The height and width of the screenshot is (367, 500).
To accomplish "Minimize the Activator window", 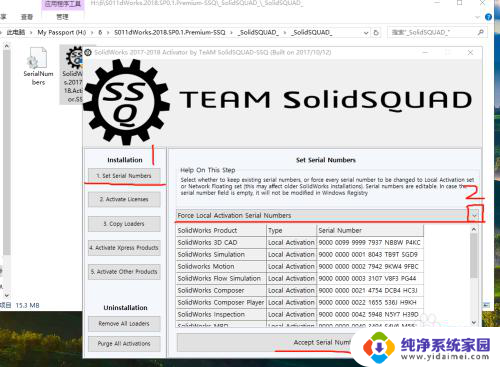I will coord(426,52).
